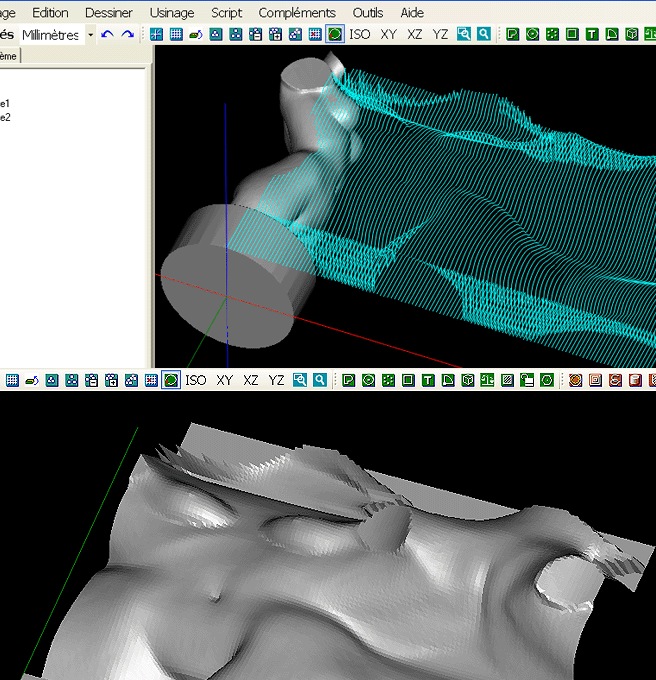Click orange 3D cylinder machining icon
The height and width of the screenshot is (680, 656).
click(x=635, y=380)
